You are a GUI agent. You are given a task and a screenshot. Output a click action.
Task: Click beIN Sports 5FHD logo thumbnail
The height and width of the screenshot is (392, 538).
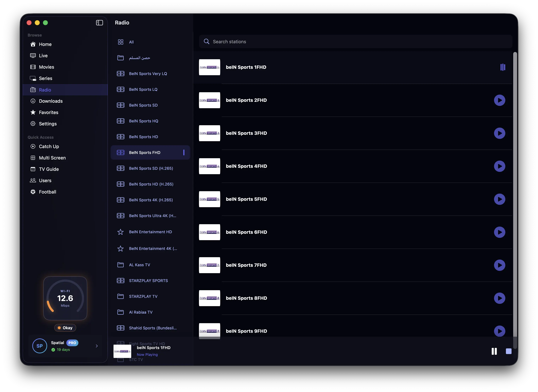209,199
